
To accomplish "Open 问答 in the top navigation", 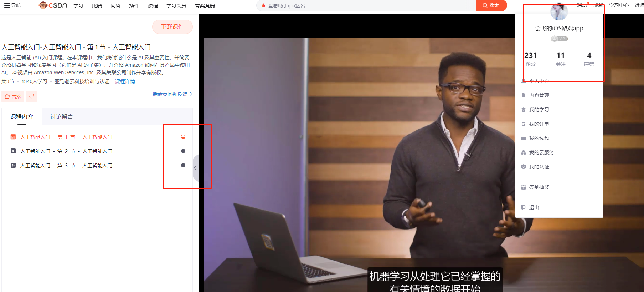I will coord(115,6).
